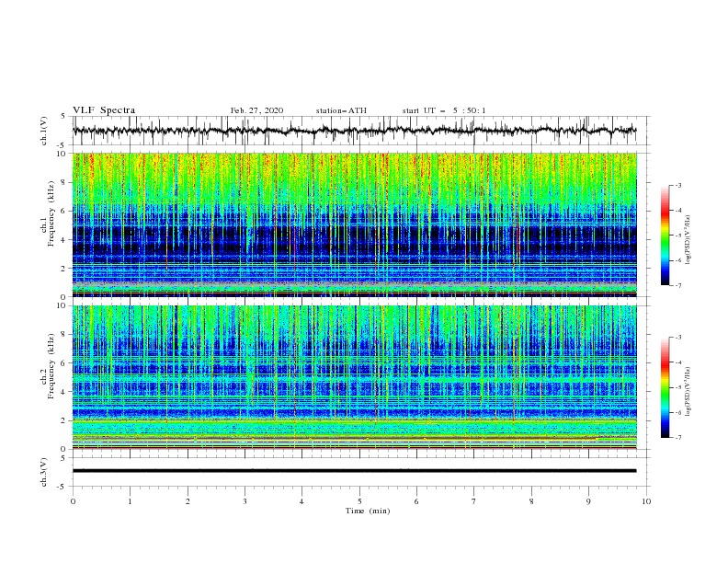The width and height of the screenshot is (728, 563).
Task: Click the 'Time (min)' axis label
Action: (x=368, y=511)
